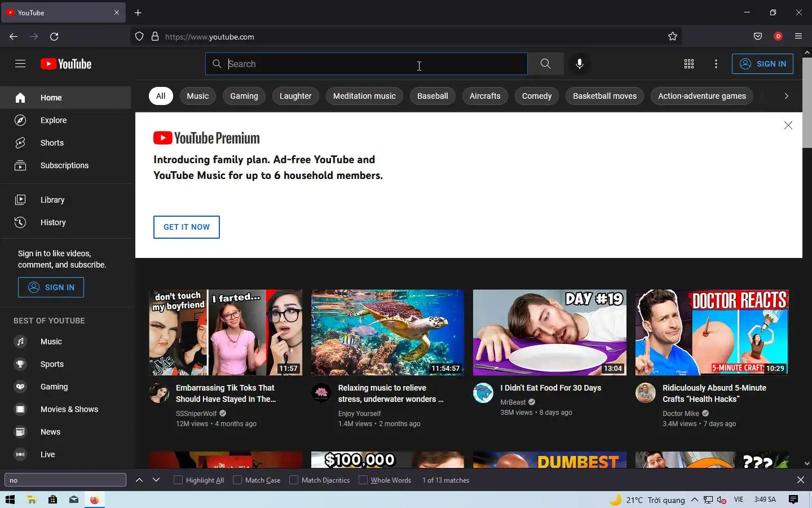Open Subscriptions in the sidebar

pyautogui.click(x=65, y=165)
